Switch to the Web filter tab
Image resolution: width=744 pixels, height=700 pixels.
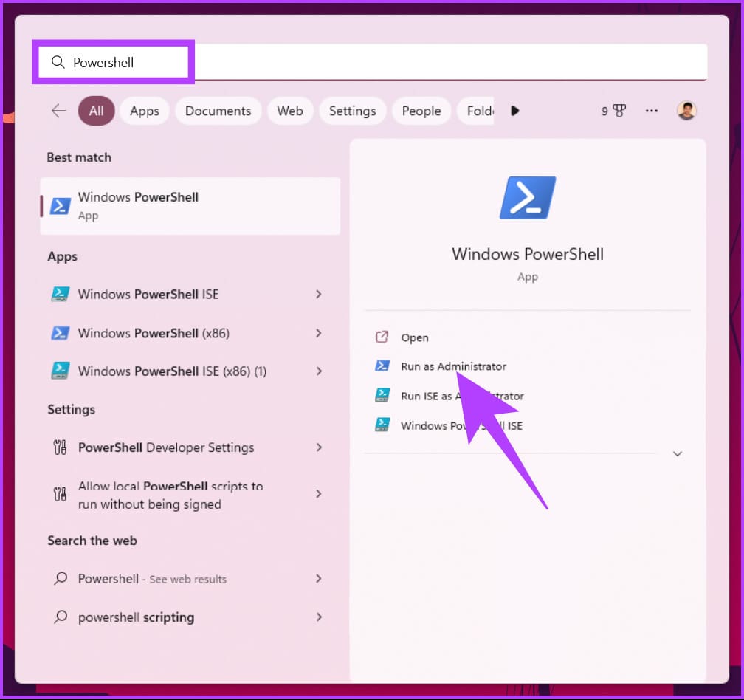pos(290,111)
